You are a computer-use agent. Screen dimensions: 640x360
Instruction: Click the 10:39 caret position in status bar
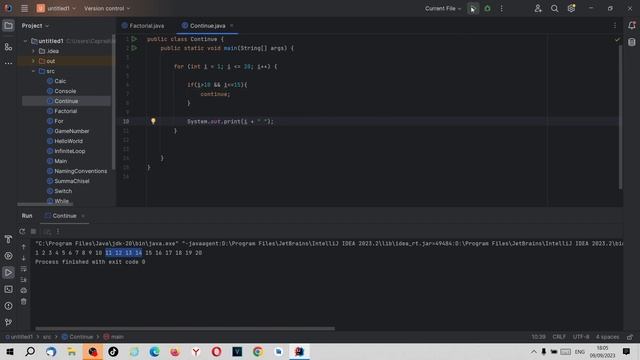point(538,337)
